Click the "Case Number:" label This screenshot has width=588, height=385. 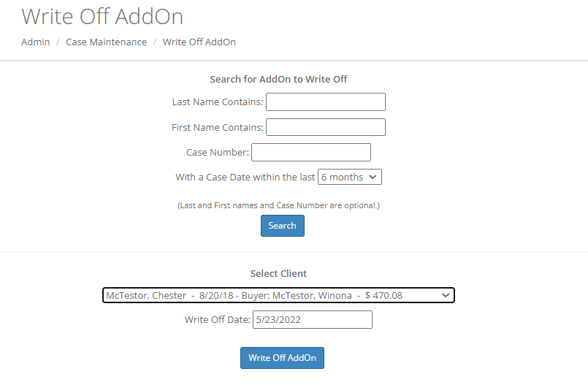coord(218,152)
